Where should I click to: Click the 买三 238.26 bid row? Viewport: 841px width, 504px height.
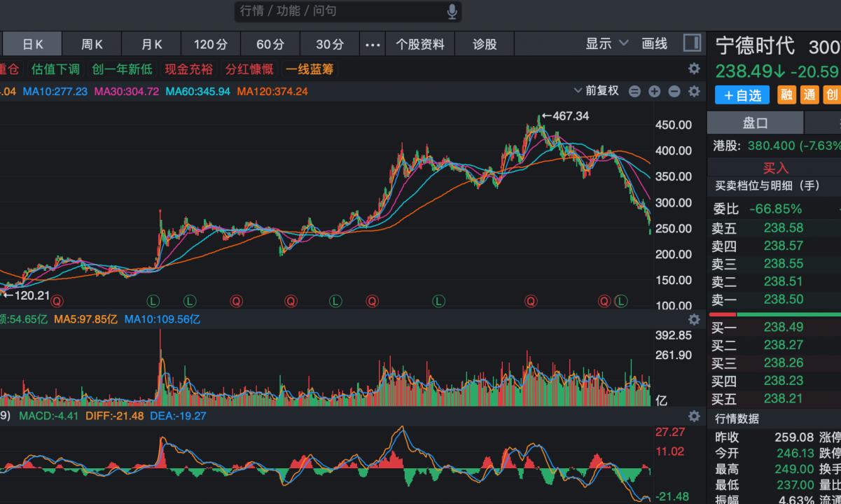(774, 363)
